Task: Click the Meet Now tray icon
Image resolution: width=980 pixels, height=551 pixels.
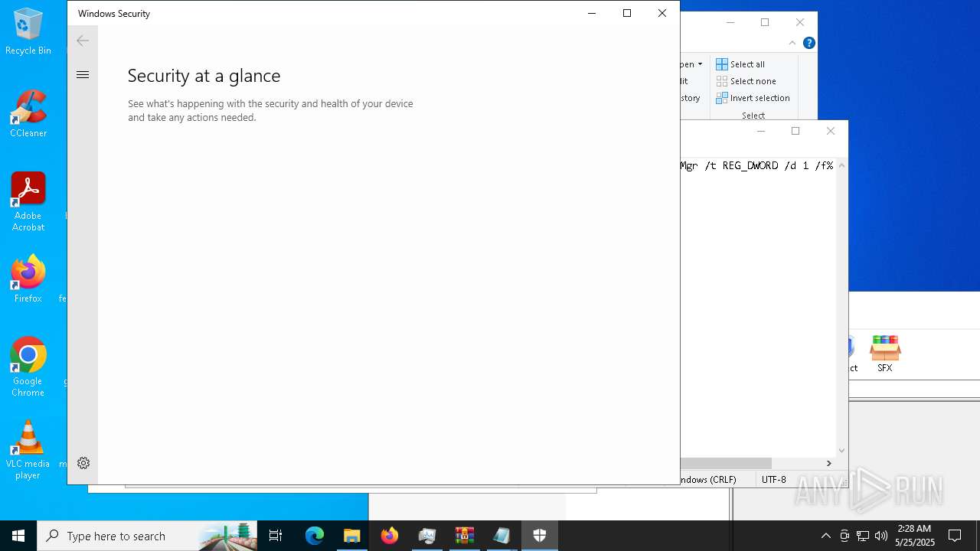Action: click(x=844, y=536)
